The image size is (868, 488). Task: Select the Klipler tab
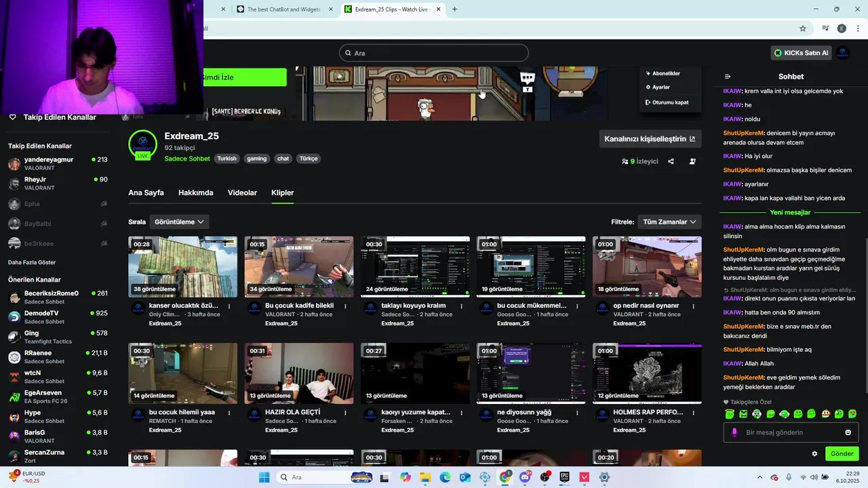pos(282,192)
